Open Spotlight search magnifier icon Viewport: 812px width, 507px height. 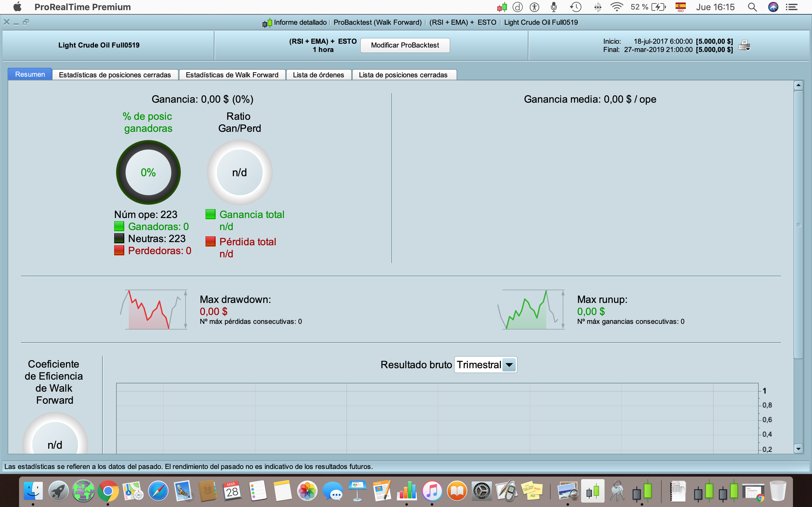coord(752,7)
